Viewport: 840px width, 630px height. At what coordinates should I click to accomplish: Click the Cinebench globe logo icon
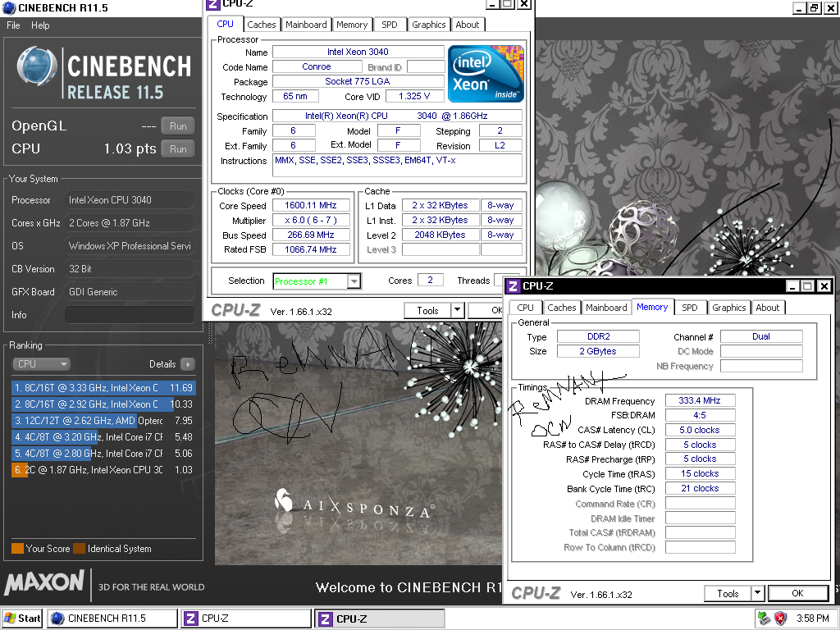tap(36, 66)
